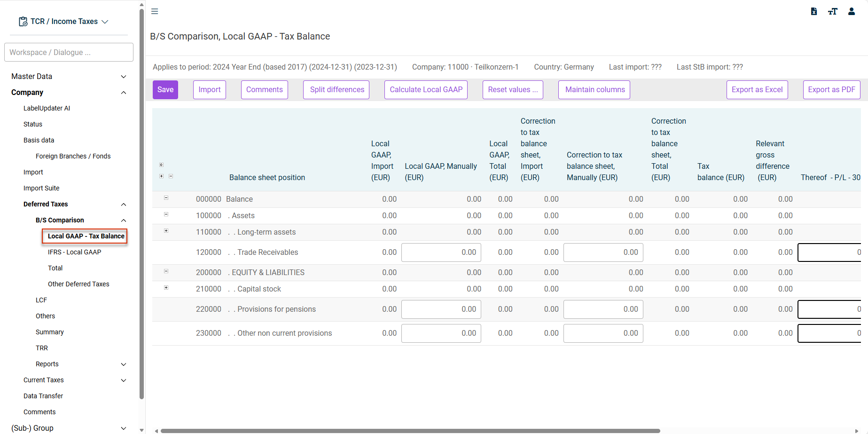Viewport: 868px width, 434px height.
Task: Expand the 210000 Capital stock row
Action: tap(166, 288)
